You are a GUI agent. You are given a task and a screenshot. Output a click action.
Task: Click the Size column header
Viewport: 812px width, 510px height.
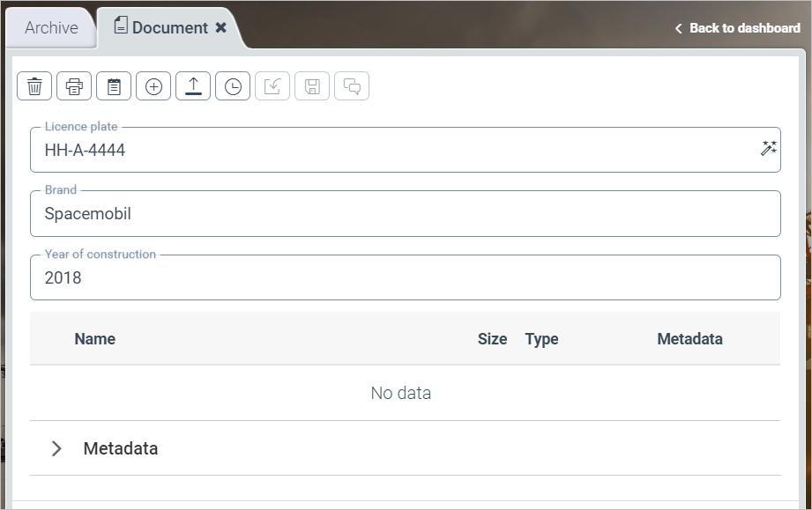point(492,339)
